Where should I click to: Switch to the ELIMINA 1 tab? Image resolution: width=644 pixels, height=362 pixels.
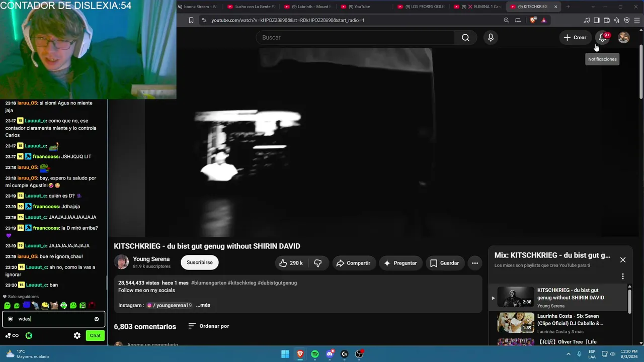477,7
